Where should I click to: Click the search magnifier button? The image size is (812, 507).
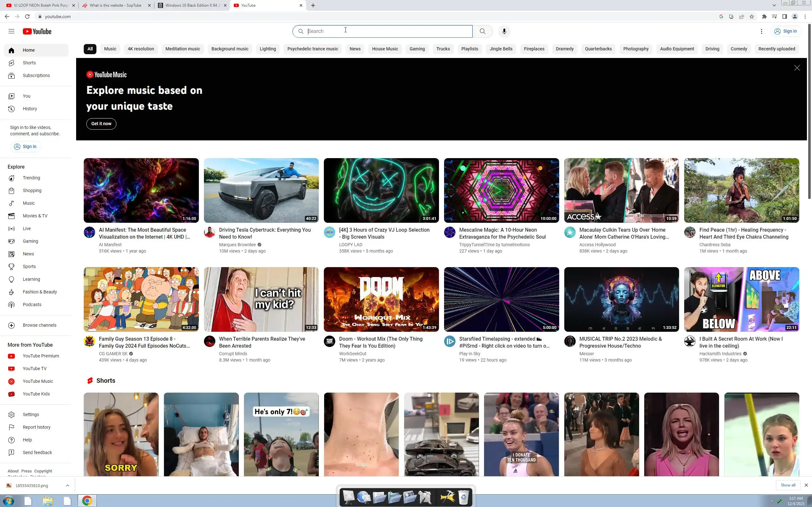point(482,31)
